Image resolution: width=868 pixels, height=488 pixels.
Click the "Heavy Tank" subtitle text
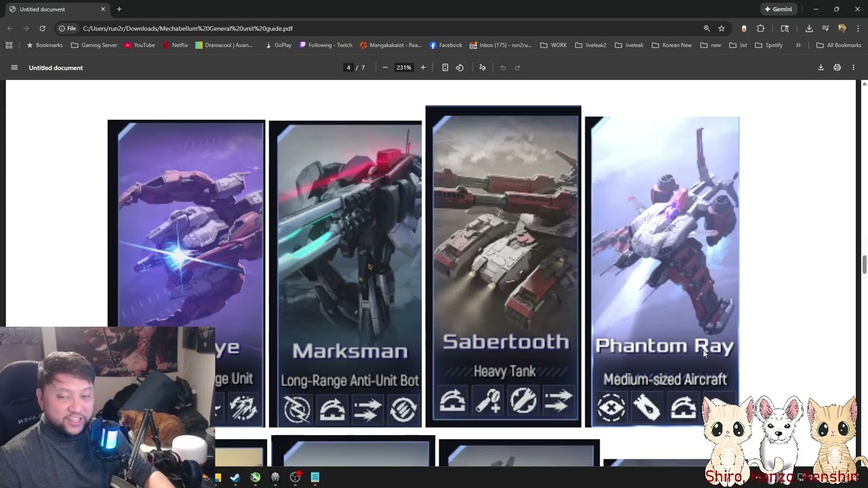(x=505, y=371)
